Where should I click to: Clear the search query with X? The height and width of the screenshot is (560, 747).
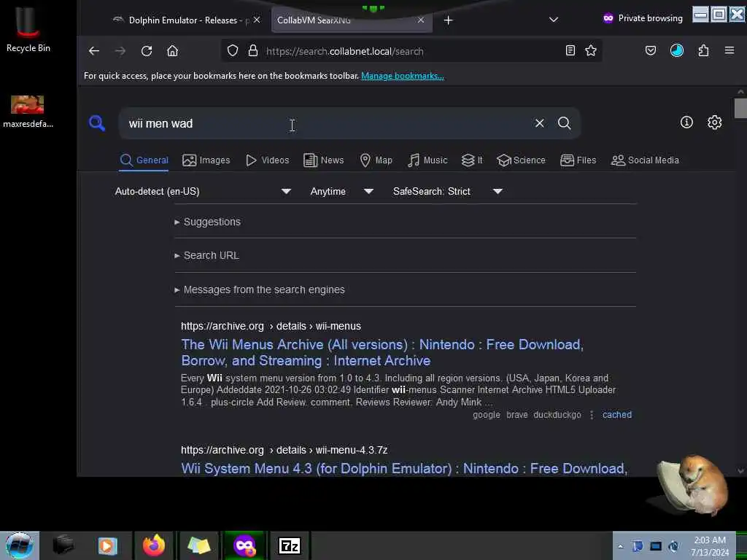tap(539, 123)
